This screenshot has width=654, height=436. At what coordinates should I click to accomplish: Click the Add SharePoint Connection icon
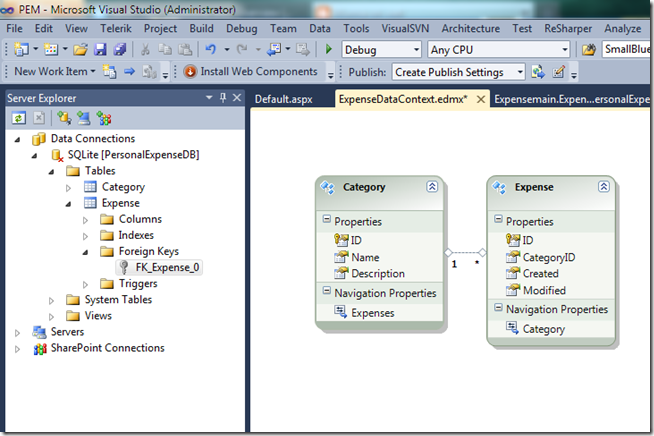click(103, 118)
